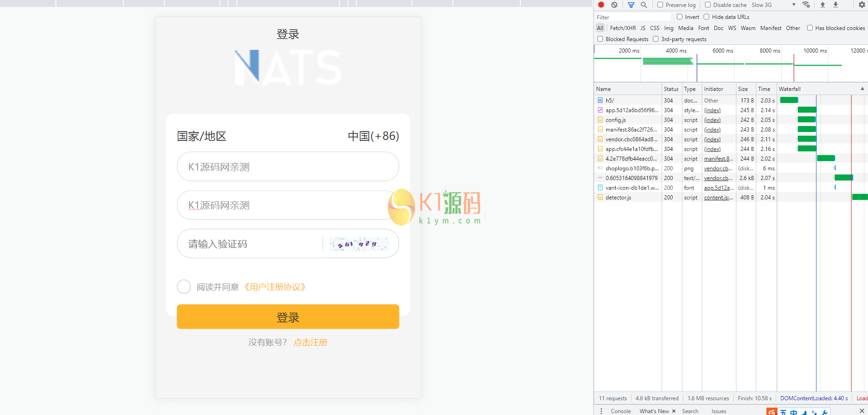The height and width of the screenshot is (415, 868).
Task: Check the Blocked Requests checkbox
Action: click(600, 39)
